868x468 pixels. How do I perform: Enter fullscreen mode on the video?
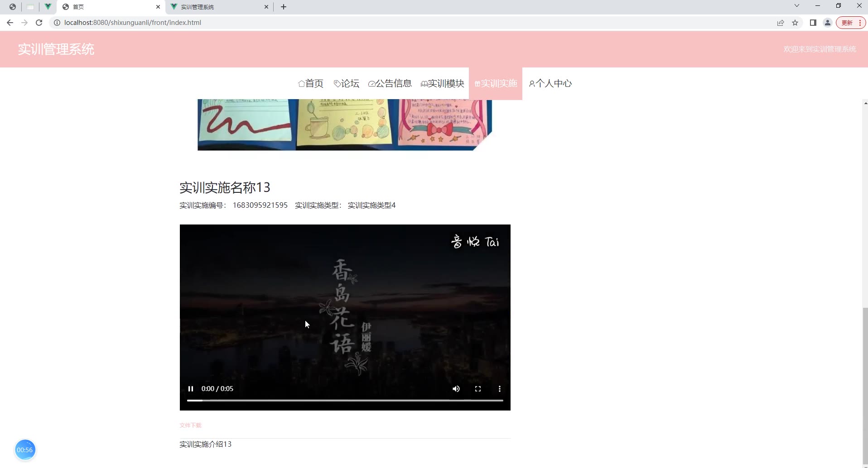[478, 389]
